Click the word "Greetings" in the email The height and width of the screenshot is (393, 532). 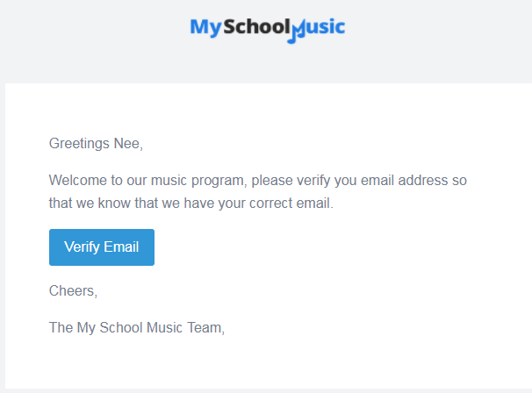click(79, 144)
